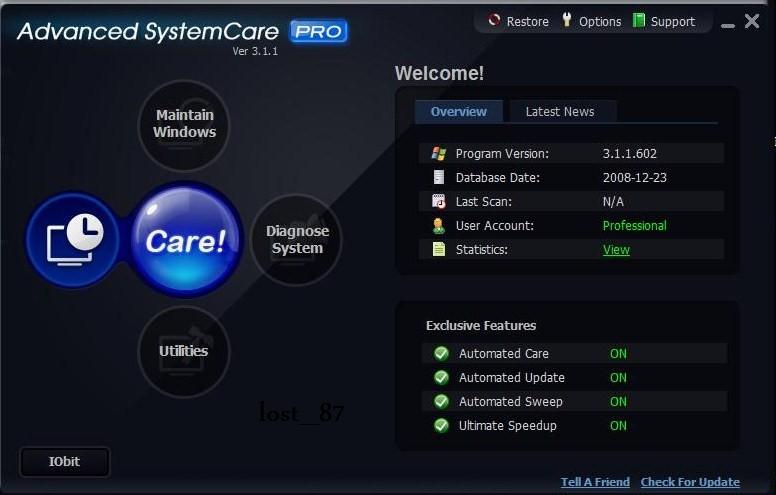Open the Restore menu item
This screenshot has width=776, height=495.
[x=528, y=22]
